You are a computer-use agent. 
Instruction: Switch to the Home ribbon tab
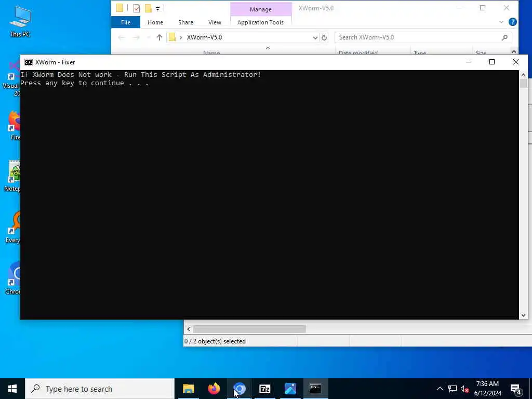(x=155, y=22)
